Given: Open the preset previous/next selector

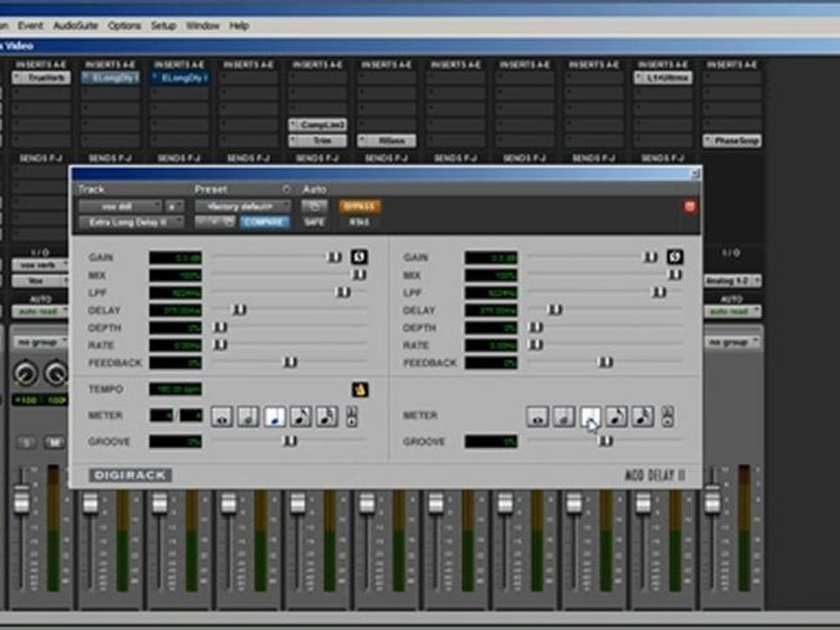Looking at the screenshot, I should tap(215, 221).
